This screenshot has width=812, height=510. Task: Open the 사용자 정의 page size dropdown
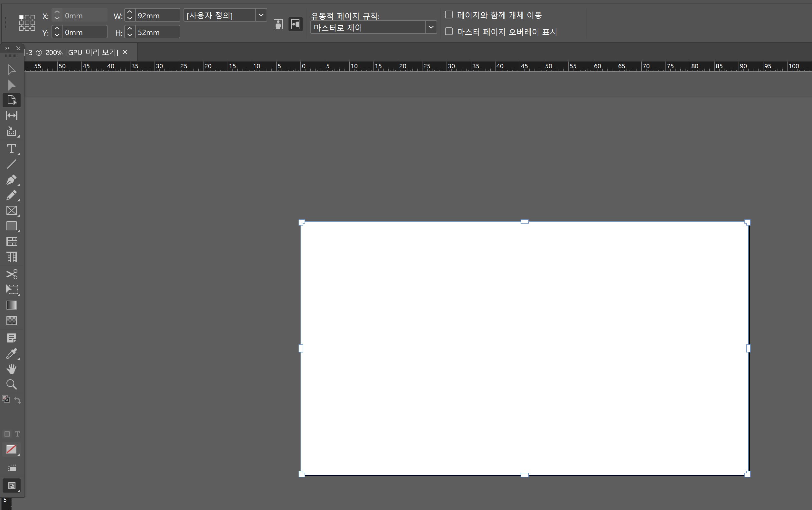(261, 15)
